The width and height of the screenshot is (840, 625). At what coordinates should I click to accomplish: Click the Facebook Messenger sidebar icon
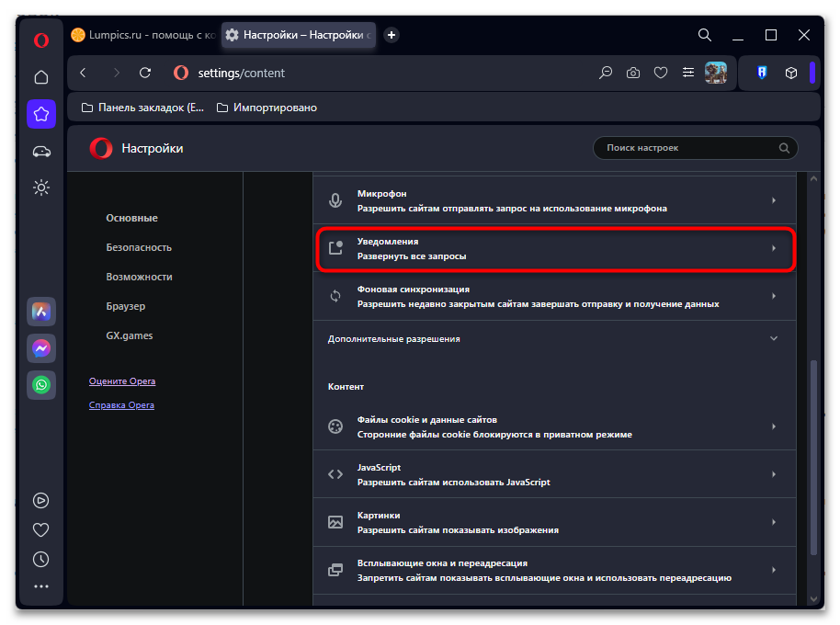pos(41,348)
